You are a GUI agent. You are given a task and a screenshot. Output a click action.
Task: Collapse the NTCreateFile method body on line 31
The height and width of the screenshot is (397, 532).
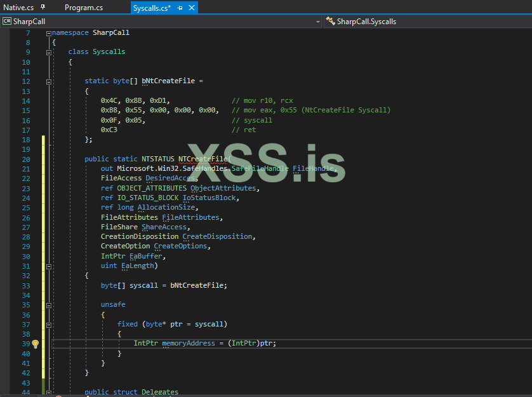[48, 267]
